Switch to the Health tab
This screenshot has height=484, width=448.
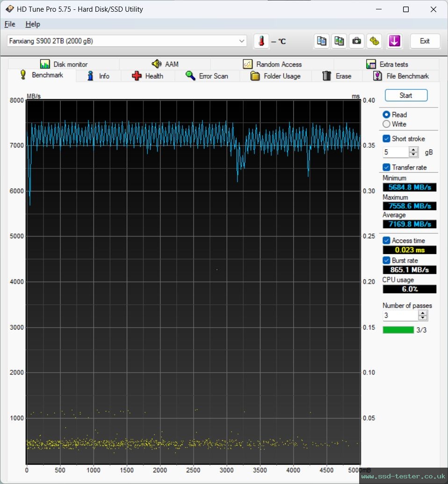(148, 76)
